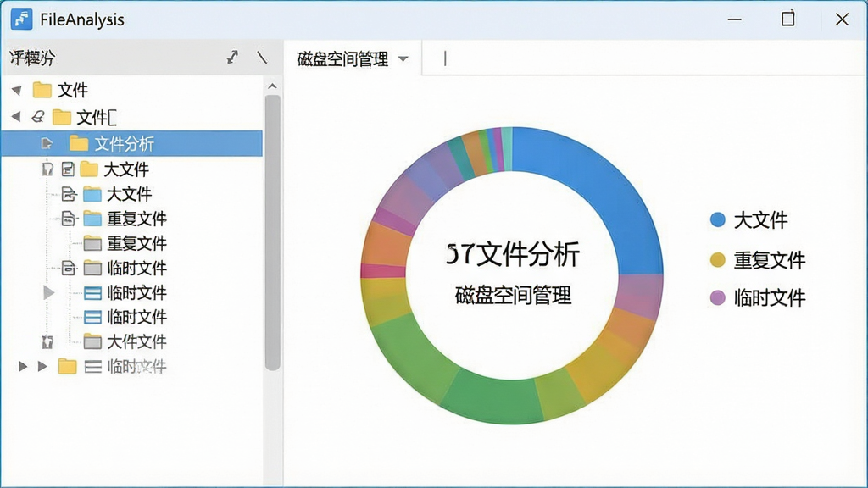
Task: Select the 磁盘空间管理 dropdown label
Action: click(x=342, y=58)
